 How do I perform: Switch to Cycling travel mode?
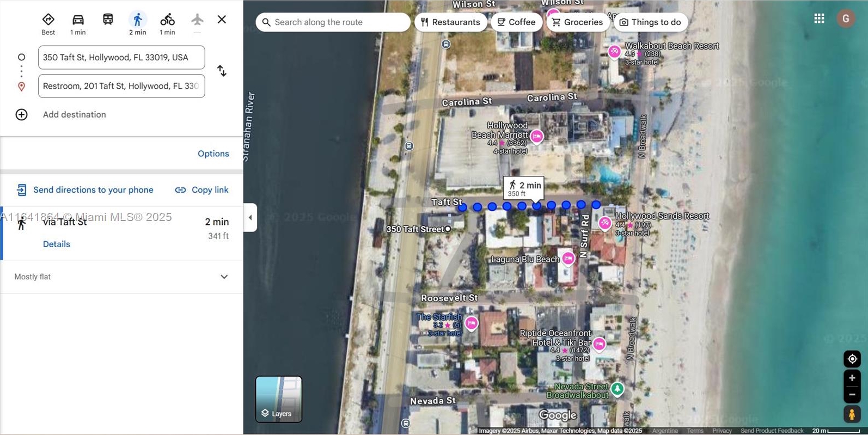coord(167,20)
